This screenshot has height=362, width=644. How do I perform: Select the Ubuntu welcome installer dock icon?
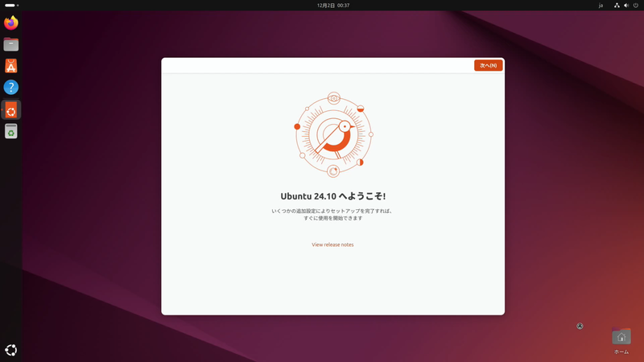pos(11,110)
